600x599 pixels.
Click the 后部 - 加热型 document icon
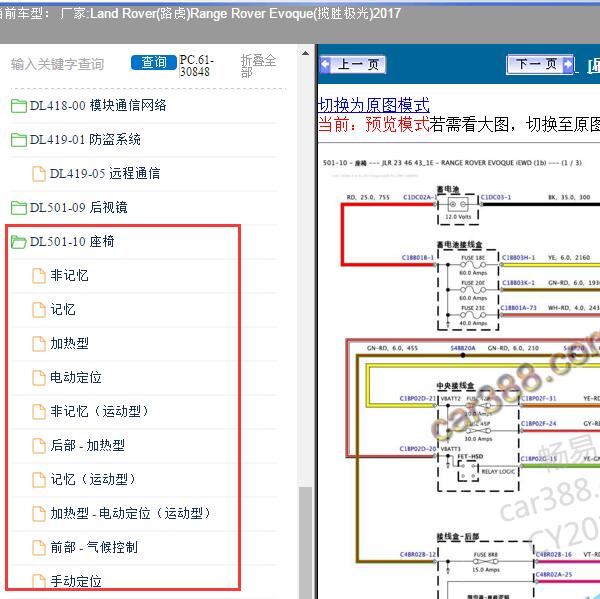(38, 446)
